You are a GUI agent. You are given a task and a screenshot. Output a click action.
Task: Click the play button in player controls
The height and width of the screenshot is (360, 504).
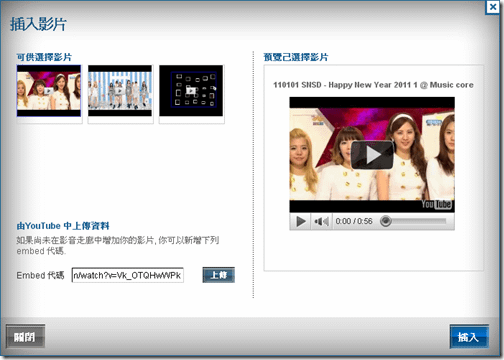pos(301,221)
